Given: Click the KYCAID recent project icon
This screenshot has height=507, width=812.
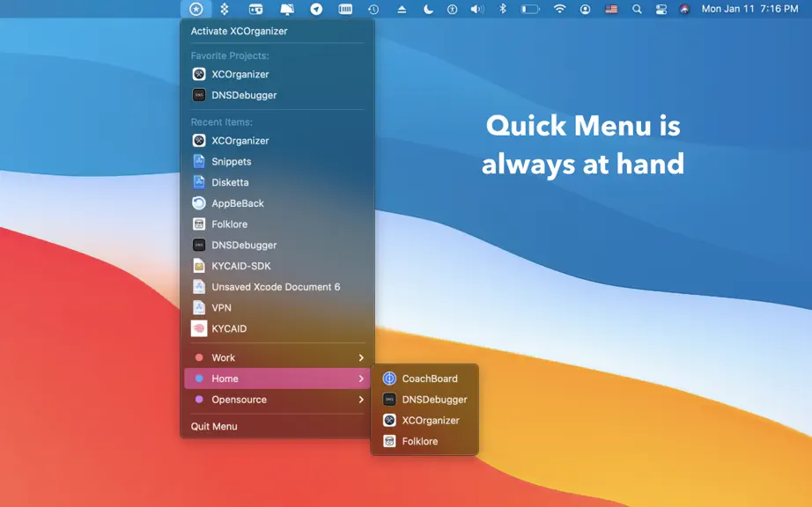Looking at the screenshot, I should tap(199, 328).
